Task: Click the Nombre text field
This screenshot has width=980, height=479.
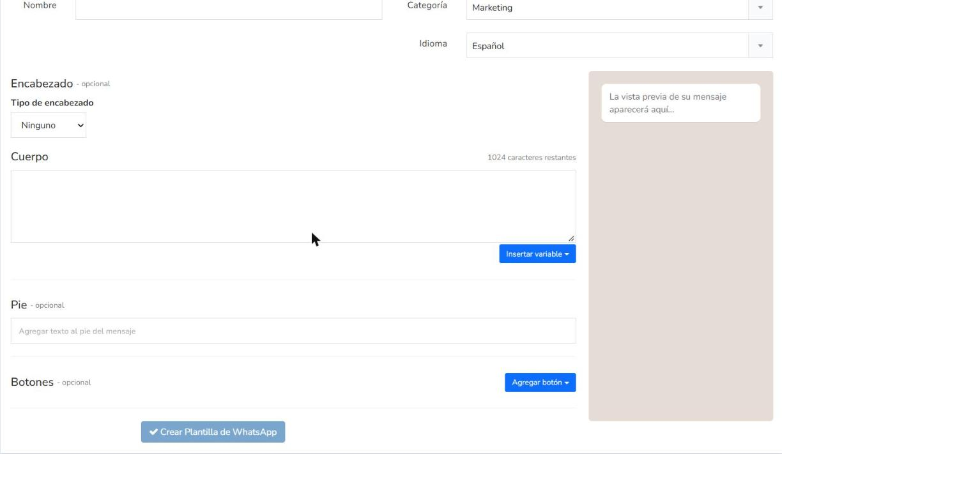Action: point(229,9)
